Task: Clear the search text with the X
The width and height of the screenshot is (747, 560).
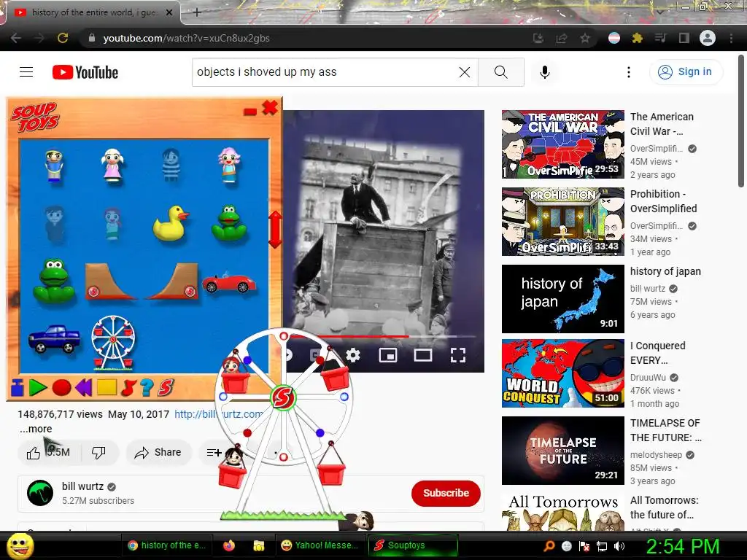Action: [x=465, y=72]
